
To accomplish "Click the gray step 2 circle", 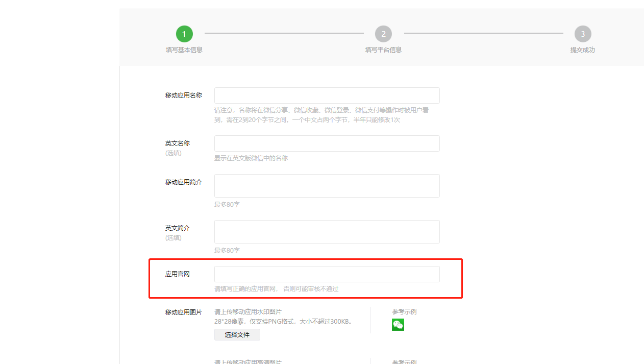I will pyautogui.click(x=383, y=34).
